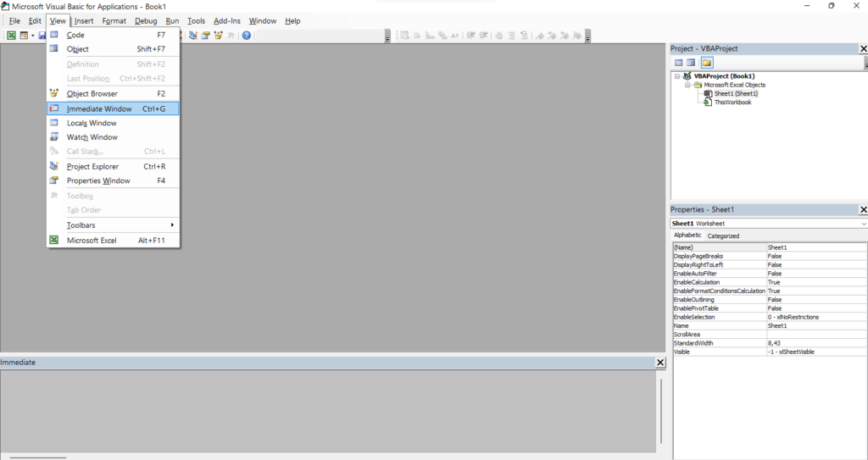Image resolution: width=868 pixels, height=460 pixels.
Task: Open the Add-Ins menu
Action: click(227, 21)
